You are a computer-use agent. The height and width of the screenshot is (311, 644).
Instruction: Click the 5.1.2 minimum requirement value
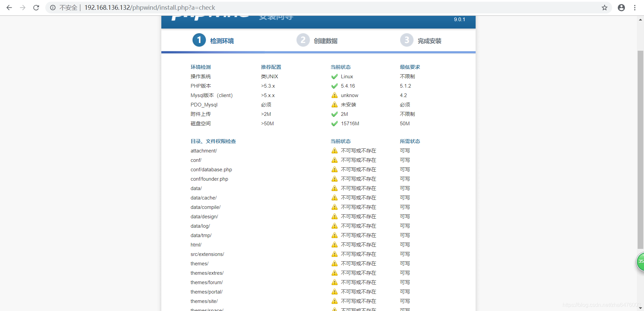click(x=405, y=86)
